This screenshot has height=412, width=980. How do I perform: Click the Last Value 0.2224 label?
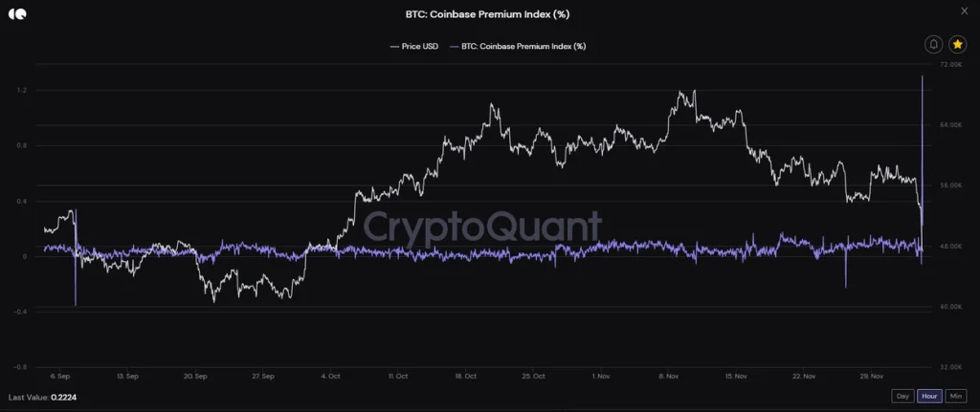tap(38, 397)
